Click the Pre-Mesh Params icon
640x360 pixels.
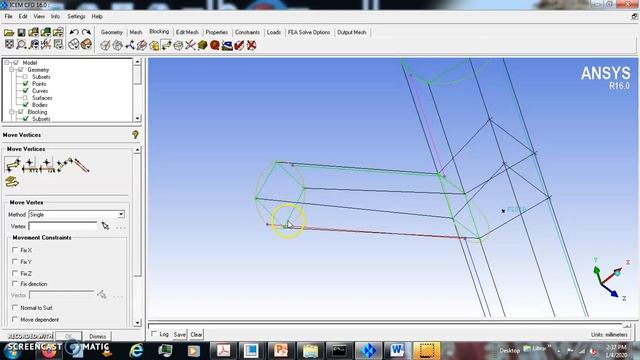(x=202, y=45)
